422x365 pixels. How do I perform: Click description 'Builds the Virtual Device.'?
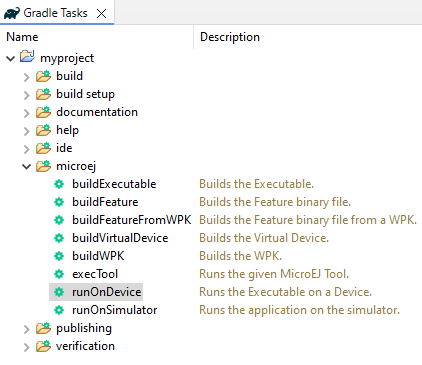(x=264, y=238)
